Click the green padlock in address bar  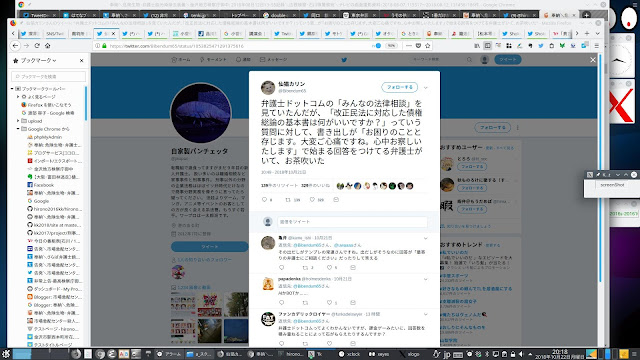pos(104,46)
